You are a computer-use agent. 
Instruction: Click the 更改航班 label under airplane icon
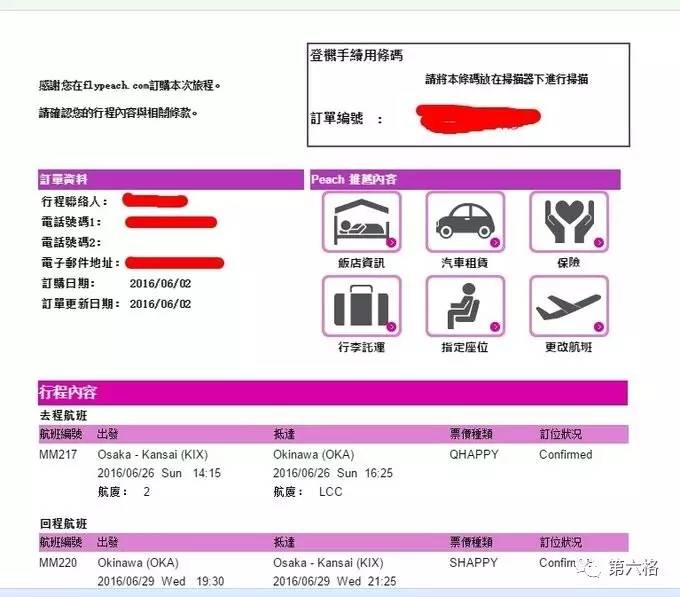(x=569, y=347)
